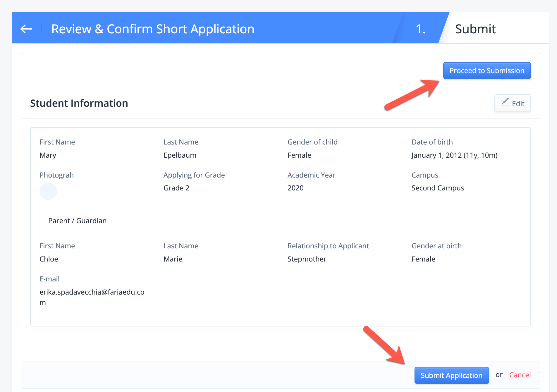Click student last name Epelbaum
The width and height of the screenshot is (557, 392).
coord(180,155)
